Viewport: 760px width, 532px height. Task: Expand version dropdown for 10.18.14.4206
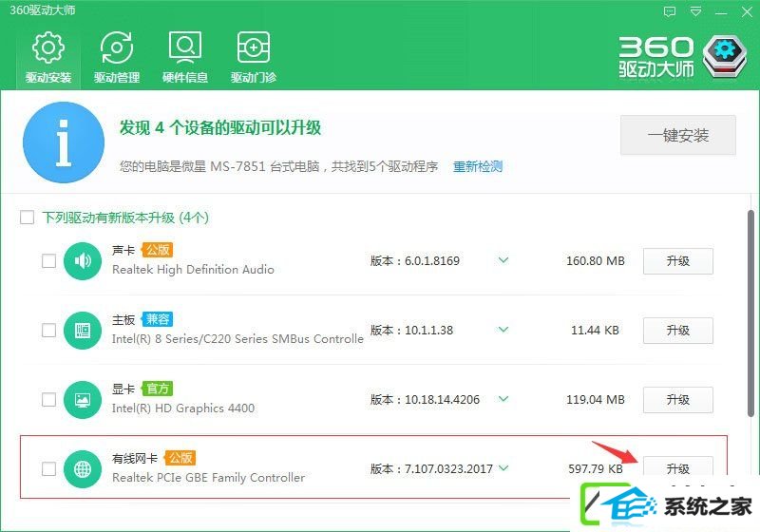(503, 399)
